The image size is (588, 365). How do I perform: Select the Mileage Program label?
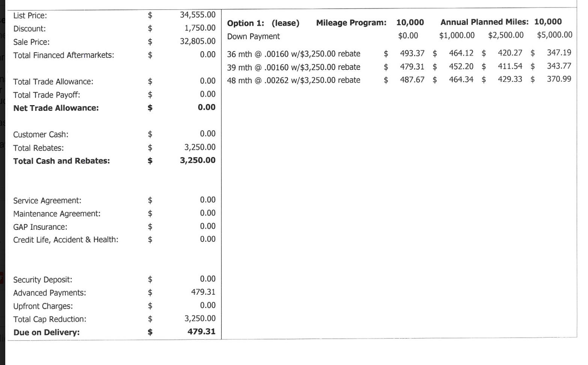pyautogui.click(x=351, y=23)
